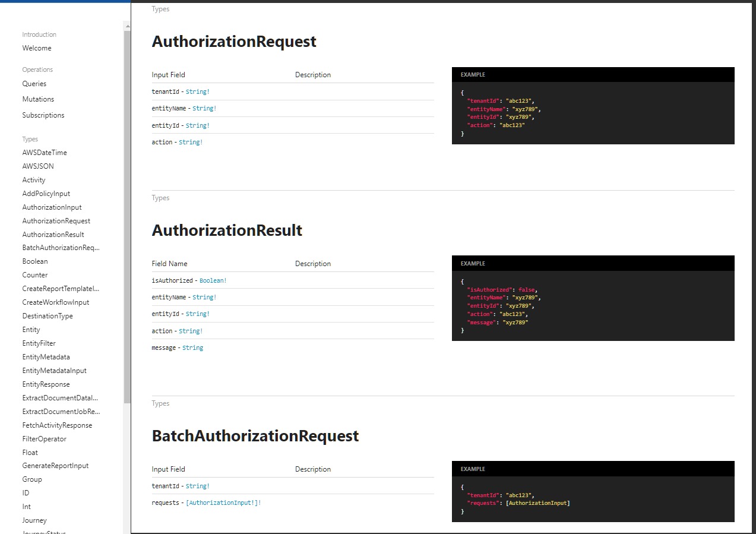Select FilterOperator in the sidebar
This screenshot has width=756, height=534.
point(44,439)
